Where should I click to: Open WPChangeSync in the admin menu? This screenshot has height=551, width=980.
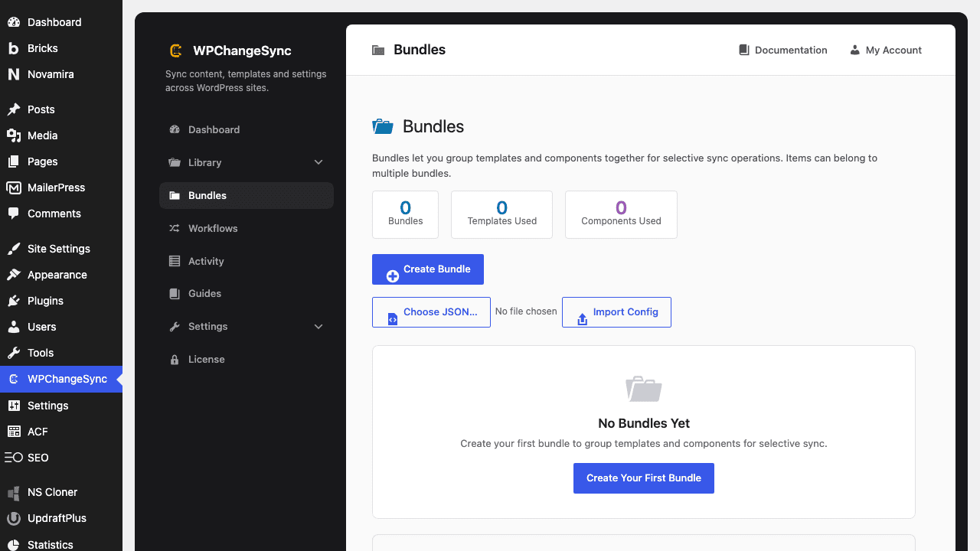click(x=61, y=379)
